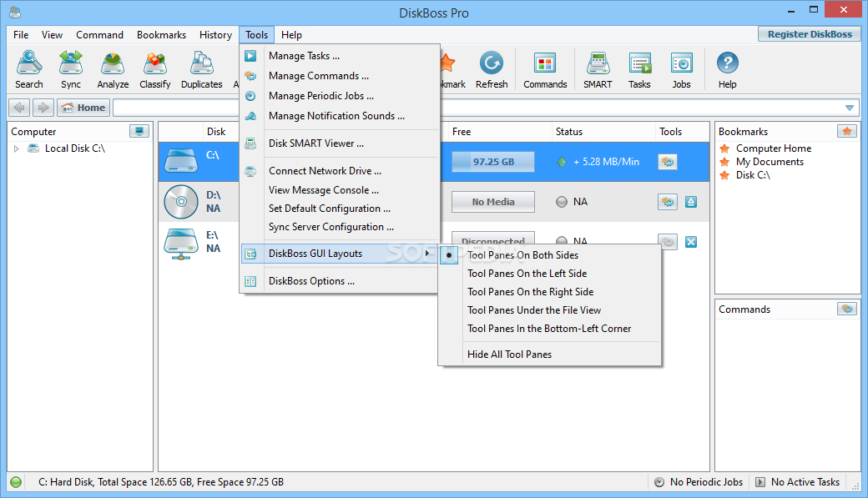This screenshot has width=868, height=498.
Task: Click the Register DiskBoss button
Action: point(810,34)
